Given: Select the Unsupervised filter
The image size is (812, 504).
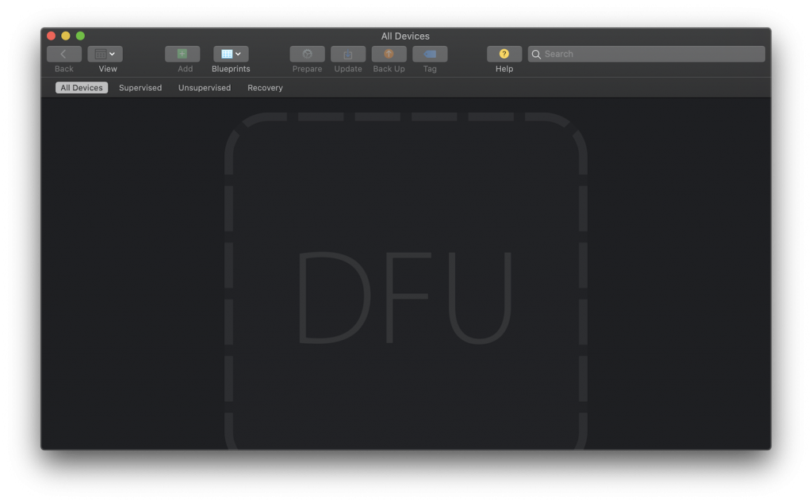Looking at the screenshot, I should click(204, 87).
